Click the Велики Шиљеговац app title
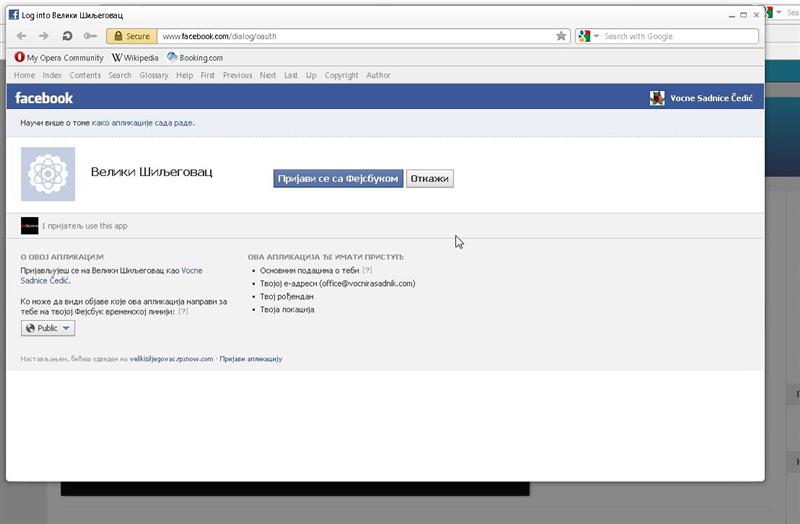Viewport: 800px width, 524px height. point(152,171)
